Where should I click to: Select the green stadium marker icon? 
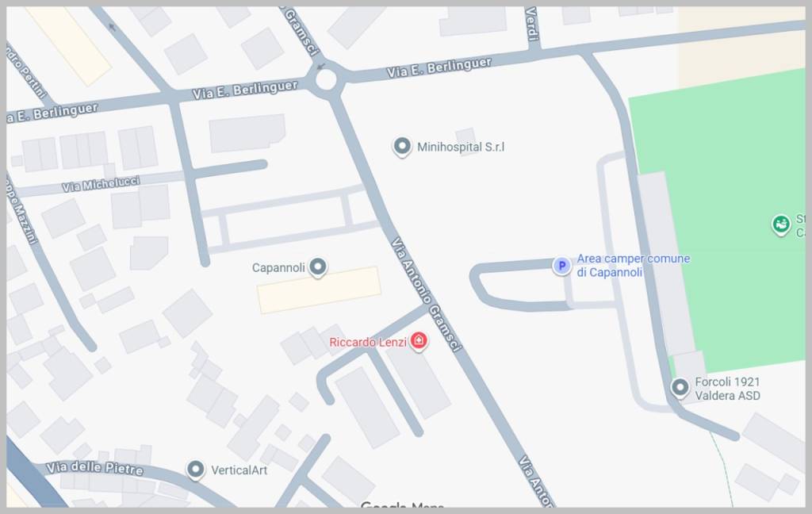781,225
